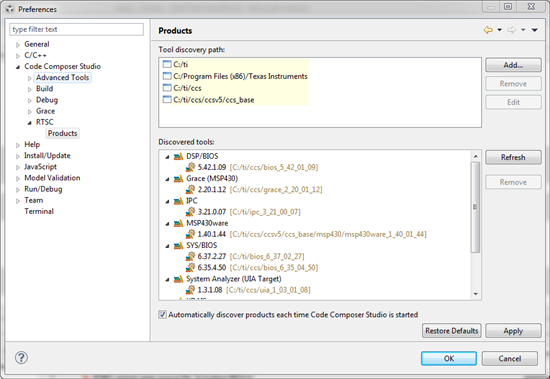Click the yellow back navigation arrow
The width and height of the screenshot is (550, 379).
(488, 30)
